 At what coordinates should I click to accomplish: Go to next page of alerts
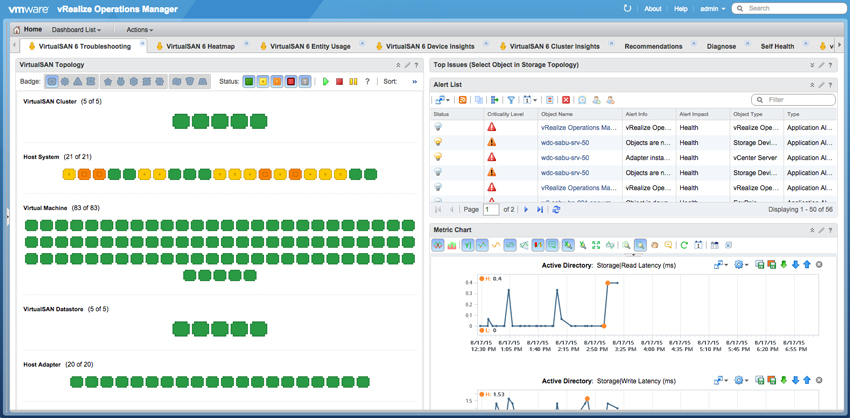coord(526,209)
